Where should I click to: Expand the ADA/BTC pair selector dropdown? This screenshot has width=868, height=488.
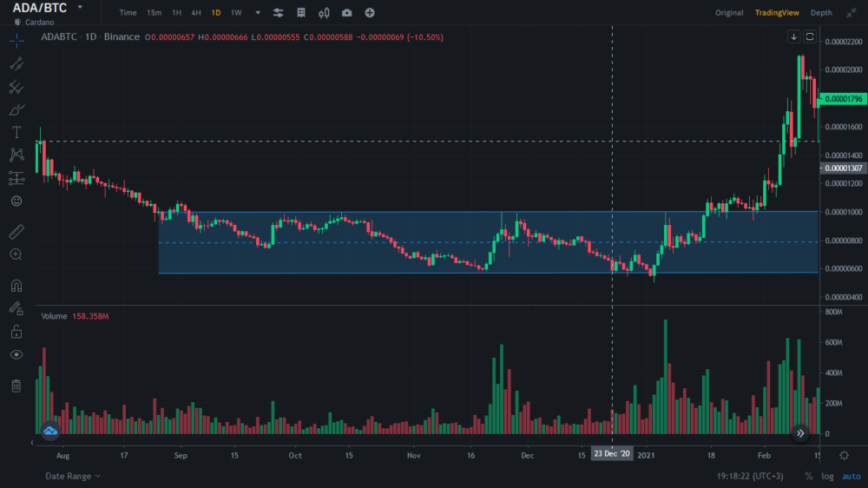80,7
